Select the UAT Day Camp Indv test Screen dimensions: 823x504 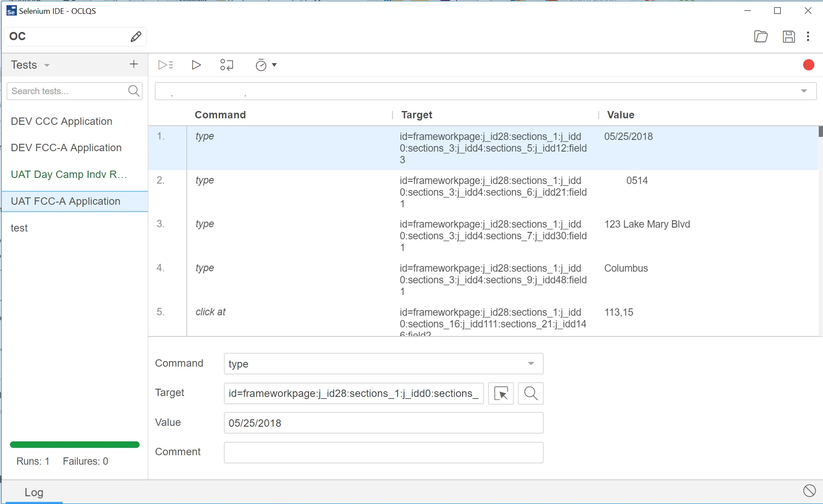75,174
